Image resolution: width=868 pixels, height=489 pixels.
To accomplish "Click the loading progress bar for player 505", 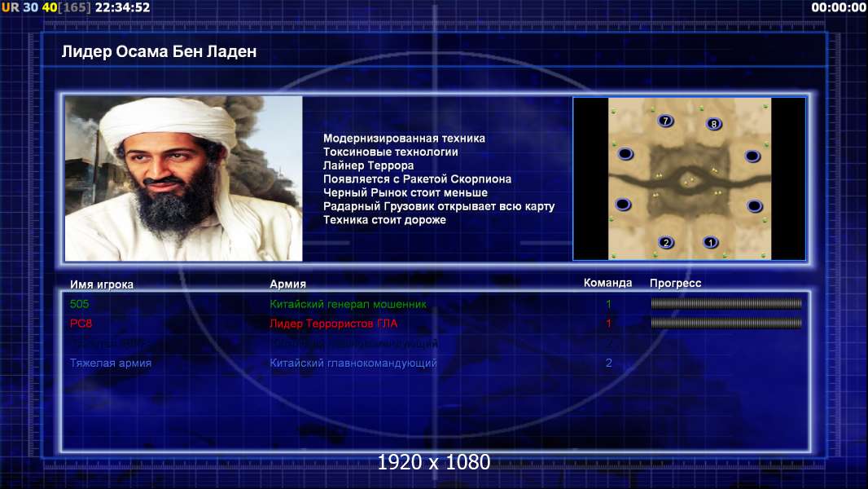I will tap(726, 303).
